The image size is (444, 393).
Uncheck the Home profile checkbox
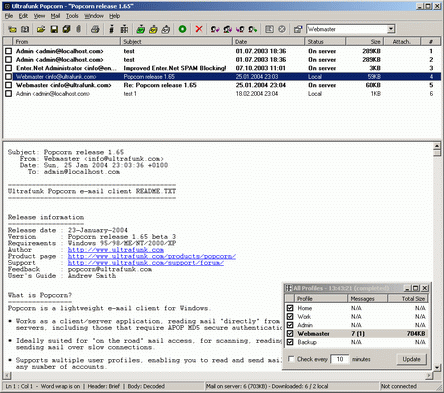(290, 308)
